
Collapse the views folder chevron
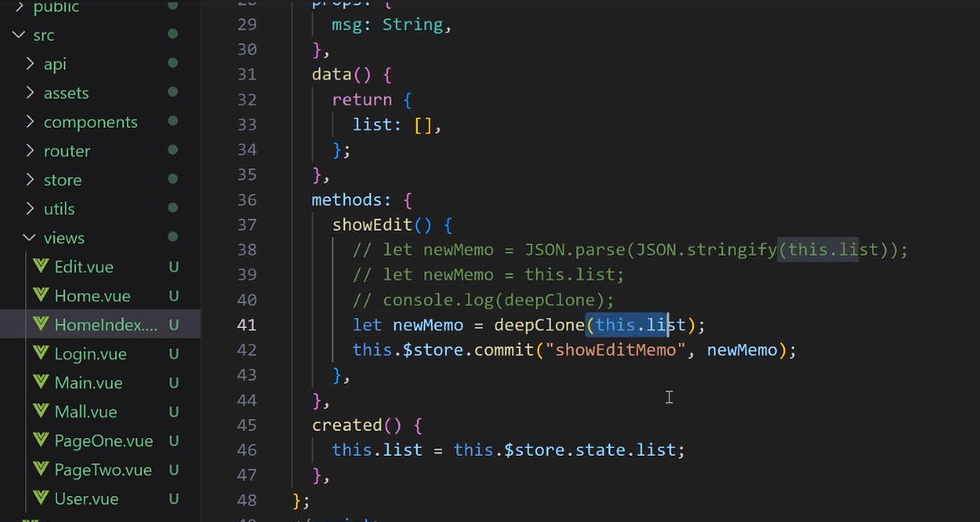click(29, 238)
